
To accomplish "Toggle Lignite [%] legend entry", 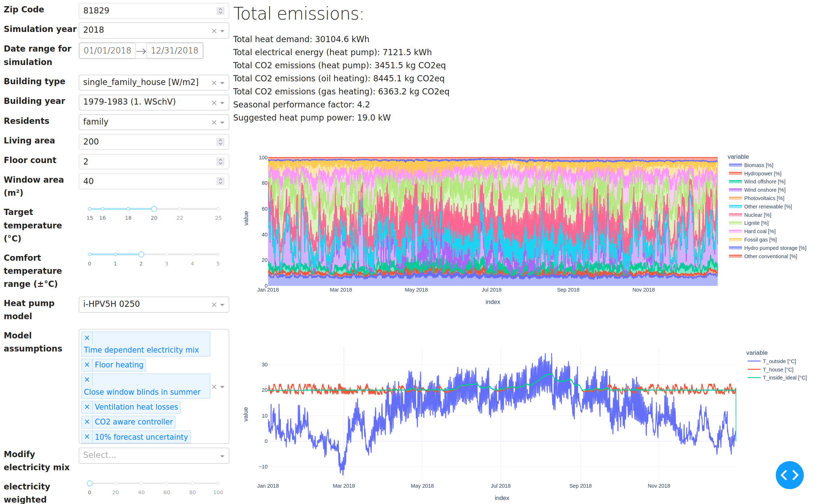I will 756,223.
